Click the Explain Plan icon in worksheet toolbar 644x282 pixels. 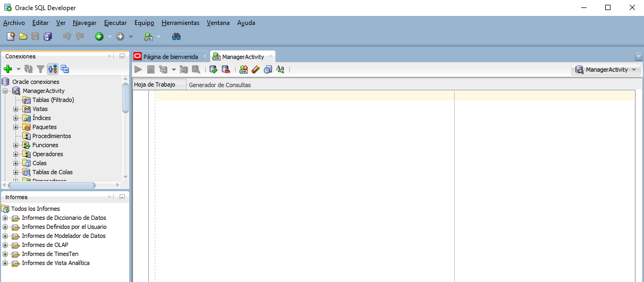(163, 69)
